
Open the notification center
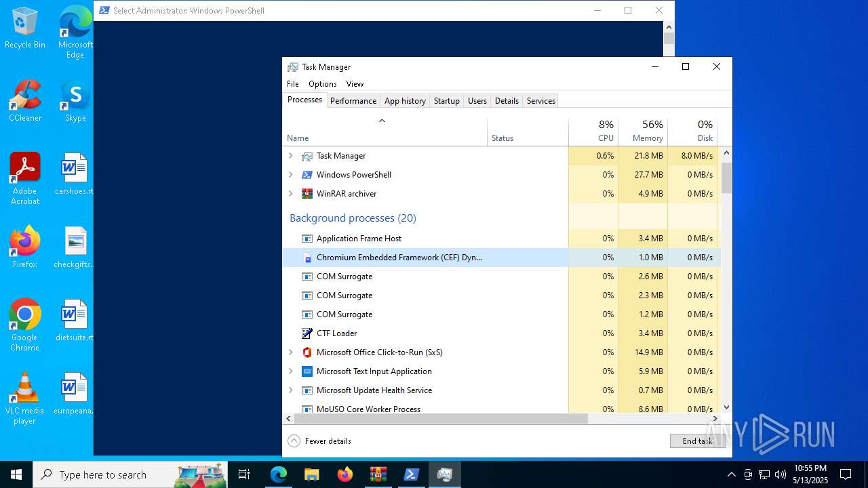(x=846, y=474)
